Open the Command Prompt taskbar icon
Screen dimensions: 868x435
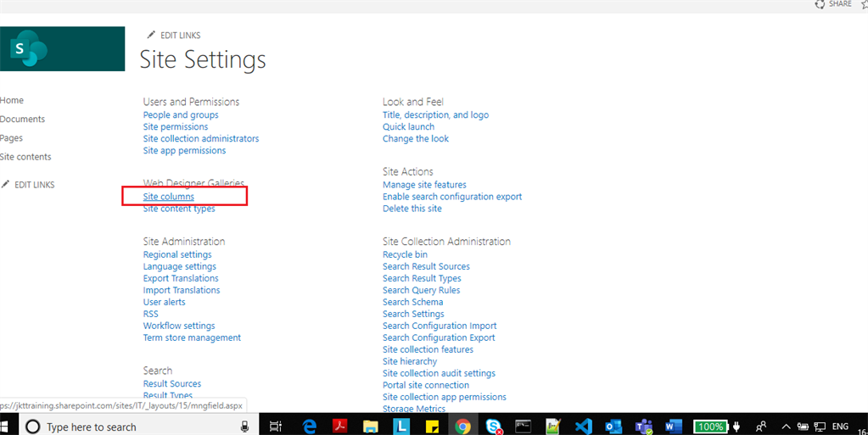click(524, 427)
